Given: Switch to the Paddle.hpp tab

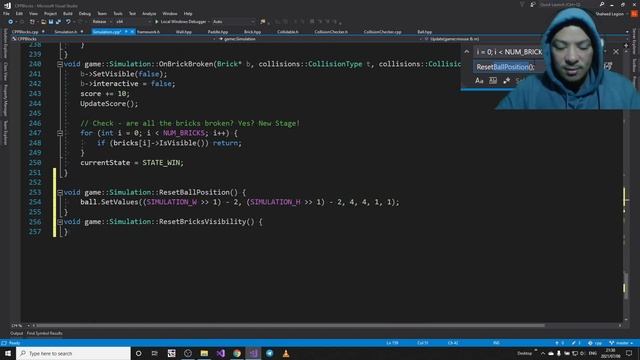Looking at the screenshot, I should click(x=218, y=31).
